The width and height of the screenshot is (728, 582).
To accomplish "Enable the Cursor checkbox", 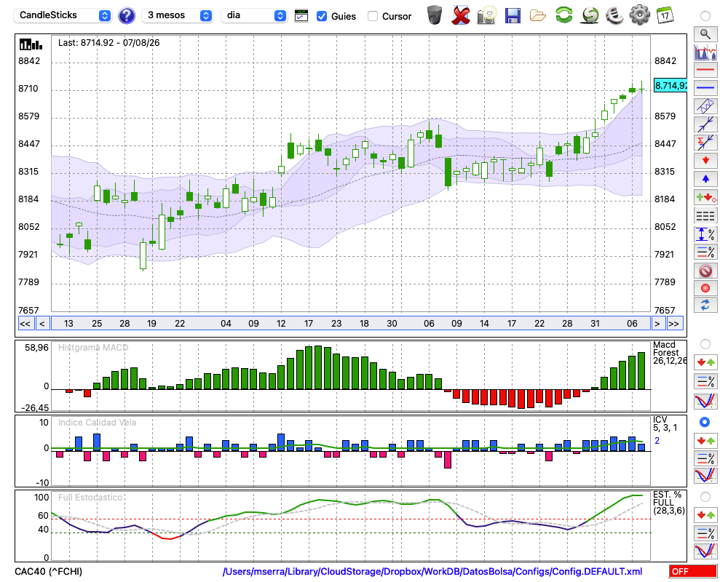I will tap(372, 16).
